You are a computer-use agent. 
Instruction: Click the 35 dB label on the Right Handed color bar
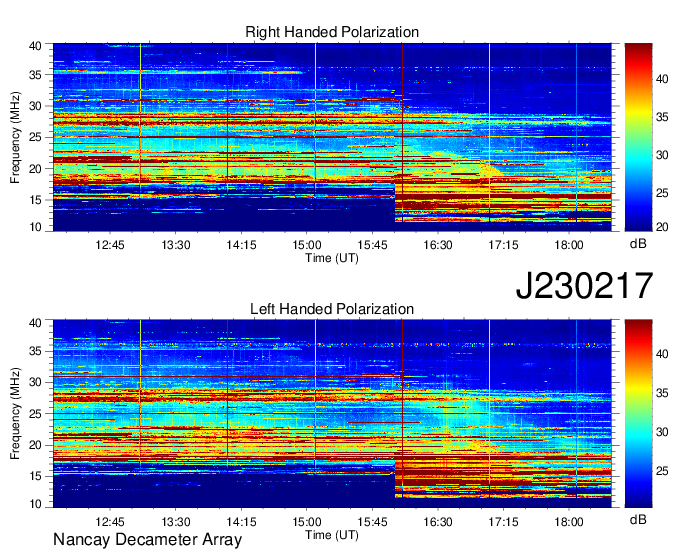[662, 117]
